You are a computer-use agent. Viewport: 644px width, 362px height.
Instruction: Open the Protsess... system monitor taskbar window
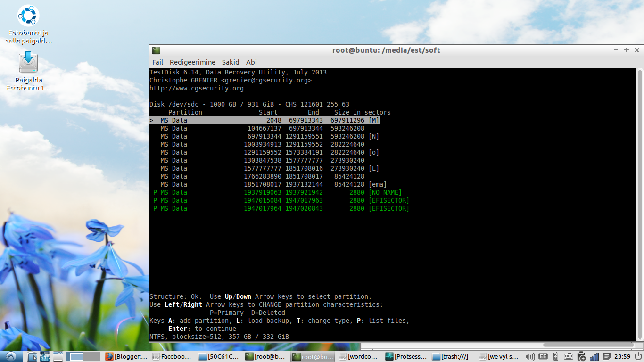406,356
